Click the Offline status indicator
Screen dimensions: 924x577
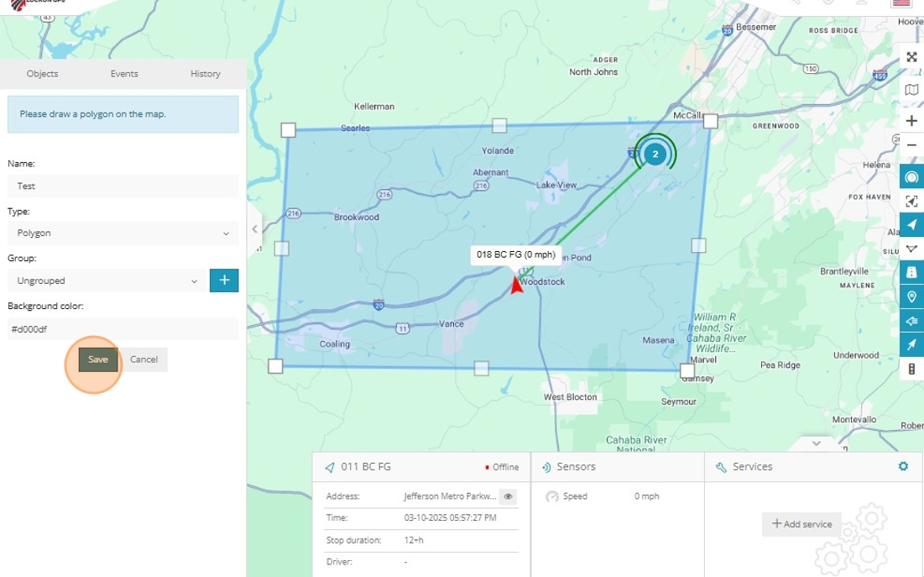pyautogui.click(x=502, y=467)
